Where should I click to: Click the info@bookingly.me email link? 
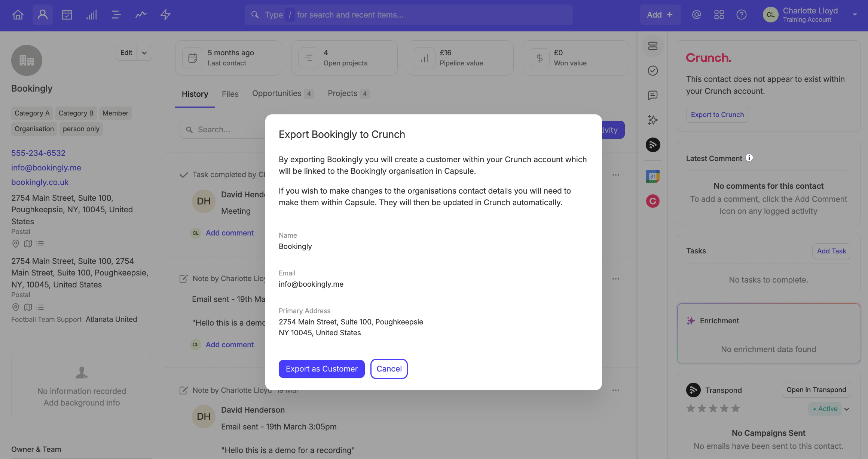coord(46,167)
